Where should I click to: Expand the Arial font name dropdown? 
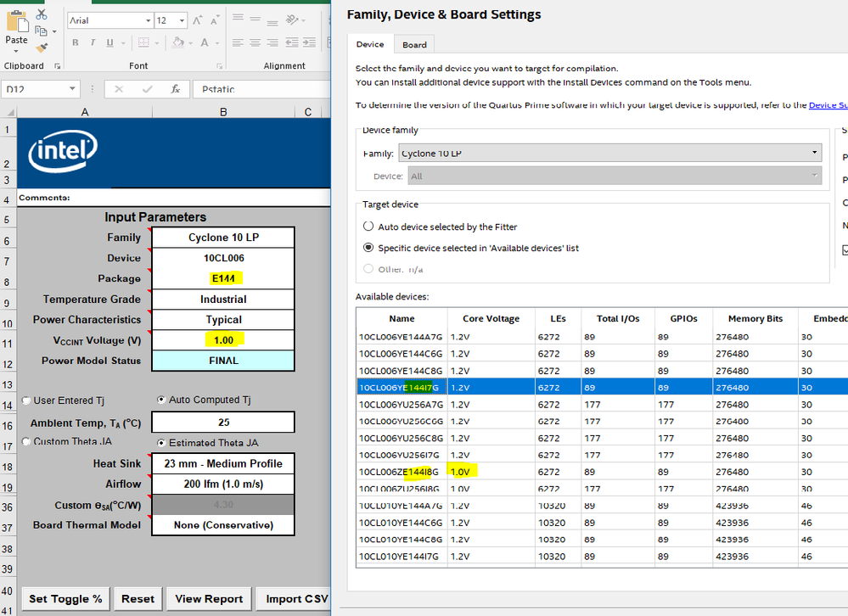(x=149, y=20)
